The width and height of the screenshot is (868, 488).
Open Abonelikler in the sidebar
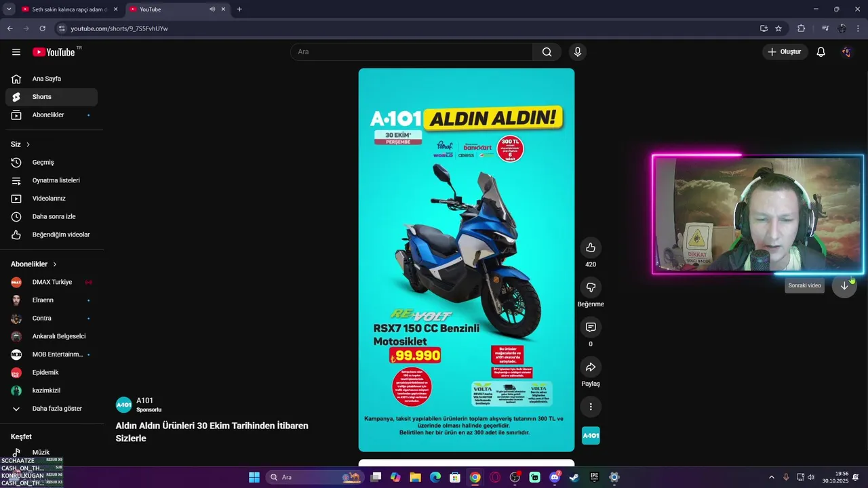[52, 115]
